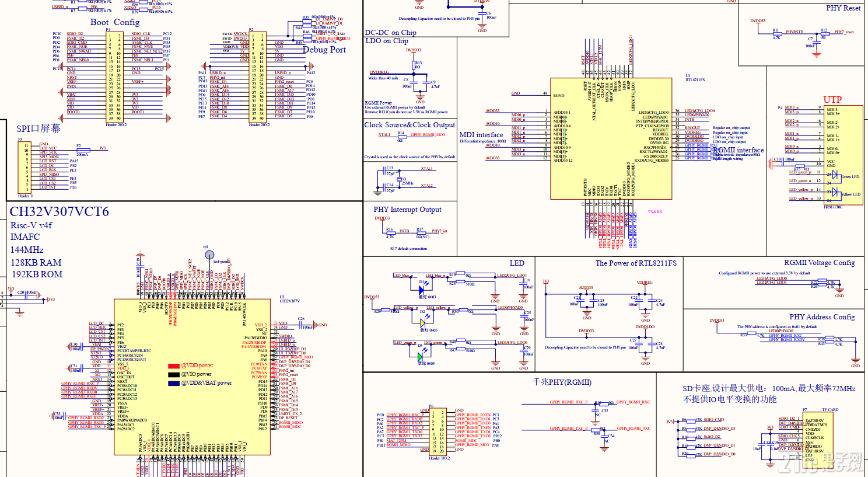
Task: Click the LED2/CFG_LDO1 net label in LED section
Action: (512, 276)
